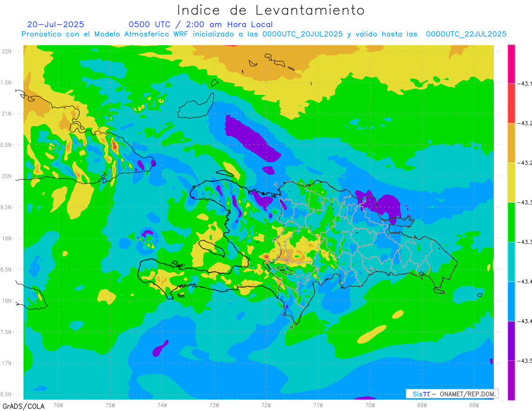This screenshot has width=532, height=411.
Task: Pick the dark purple swatch in the color bar
Action: point(511,341)
